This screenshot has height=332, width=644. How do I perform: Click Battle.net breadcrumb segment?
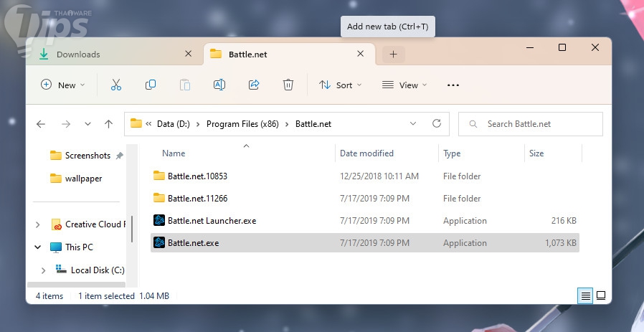(313, 124)
